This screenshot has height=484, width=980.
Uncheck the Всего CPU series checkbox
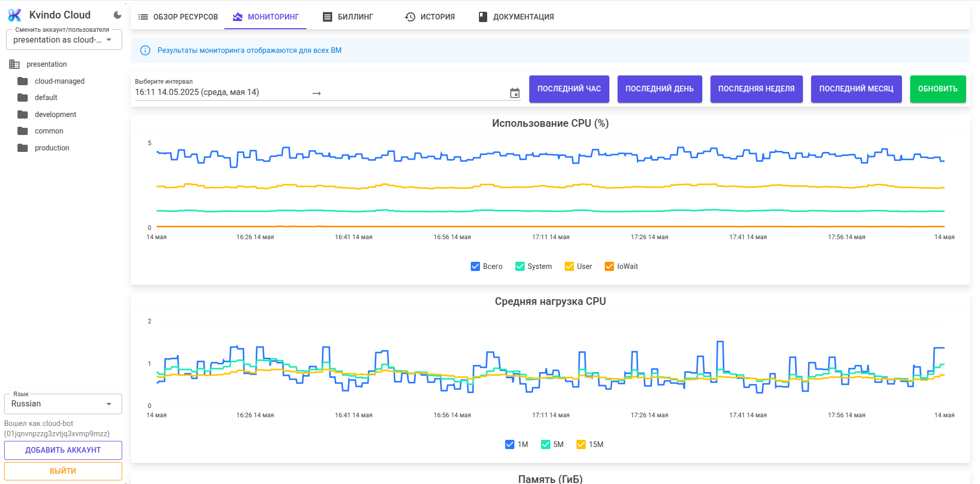coord(475,266)
